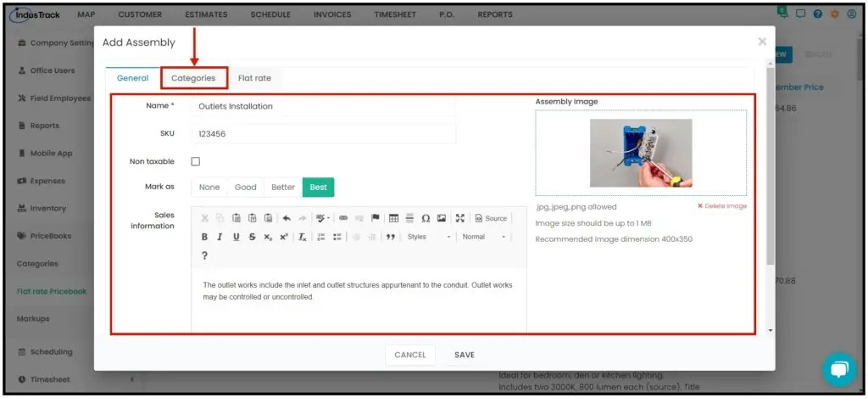Click the Paste from Word icon
Screen dimensions: 868x398
pyautogui.click(x=268, y=218)
